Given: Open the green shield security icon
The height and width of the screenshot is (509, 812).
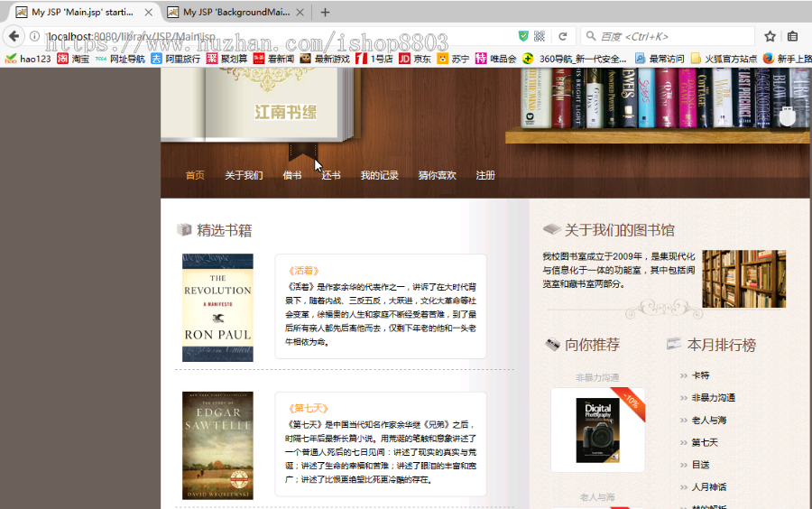Looking at the screenshot, I should tap(523, 36).
